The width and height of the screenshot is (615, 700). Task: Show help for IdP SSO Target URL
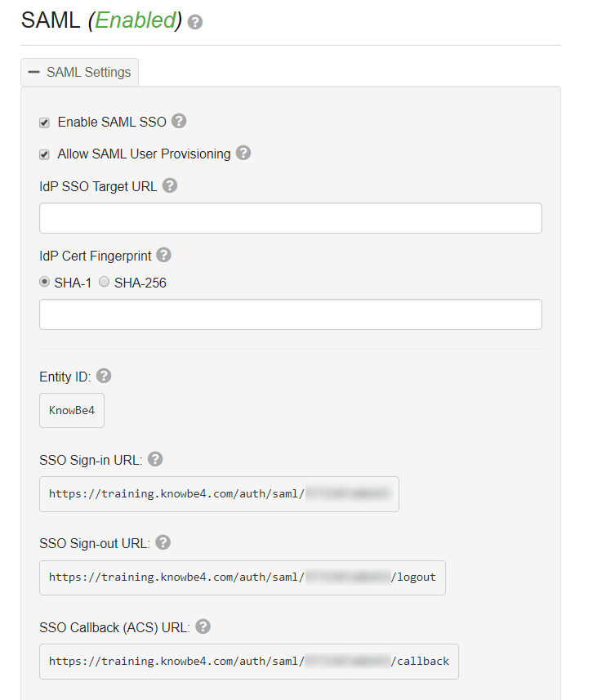tap(170, 185)
